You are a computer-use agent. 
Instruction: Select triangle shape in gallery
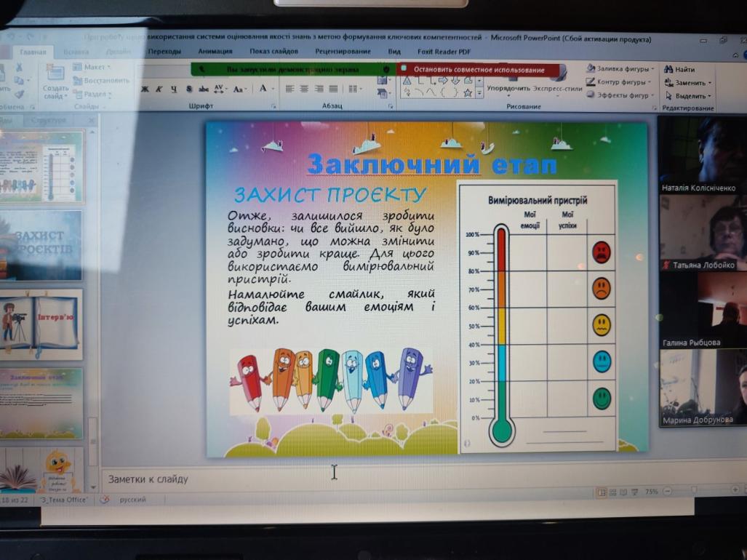pos(407,81)
